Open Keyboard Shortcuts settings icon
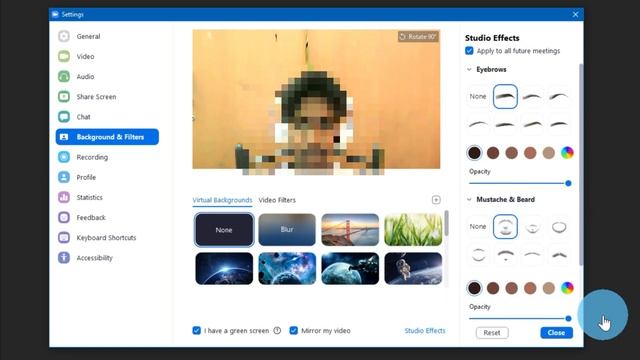The height and width of the screenshot is (360, 640). tap(64, 238)
